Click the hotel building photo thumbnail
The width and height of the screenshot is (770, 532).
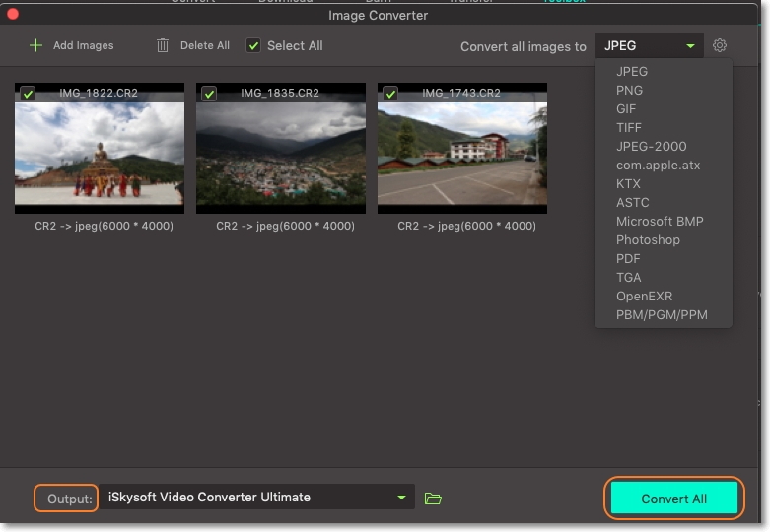[x=461, y=153]
